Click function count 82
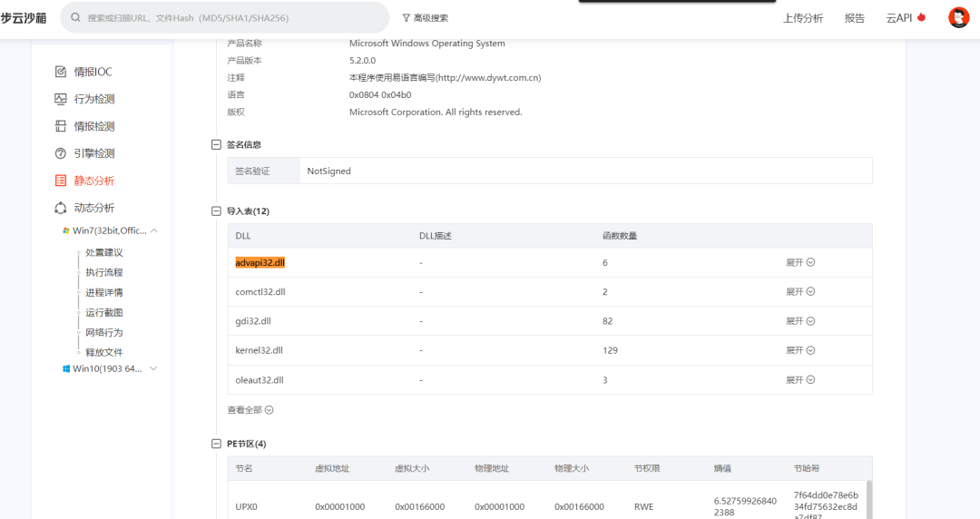Viewport: 980px width, 519px height. tap(607, 321)
